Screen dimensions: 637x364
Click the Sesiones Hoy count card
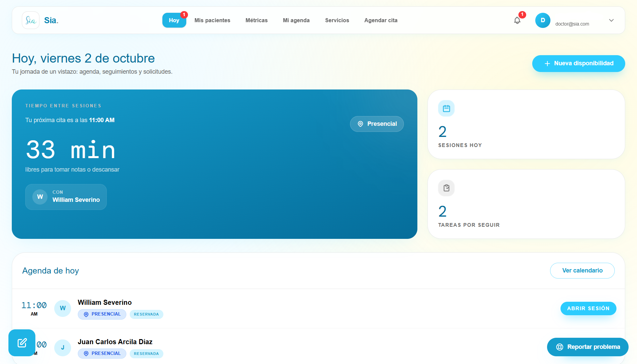[526, 124]
